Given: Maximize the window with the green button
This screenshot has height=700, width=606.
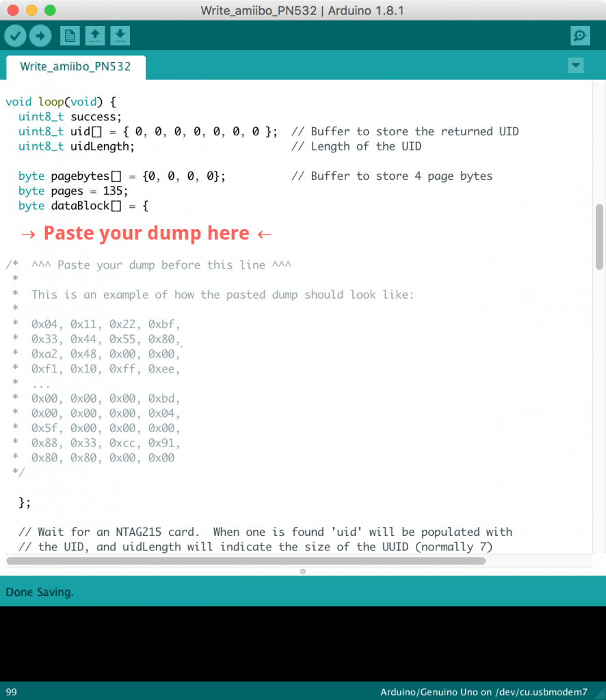Looking at the screenshot, I should point(50,10).
